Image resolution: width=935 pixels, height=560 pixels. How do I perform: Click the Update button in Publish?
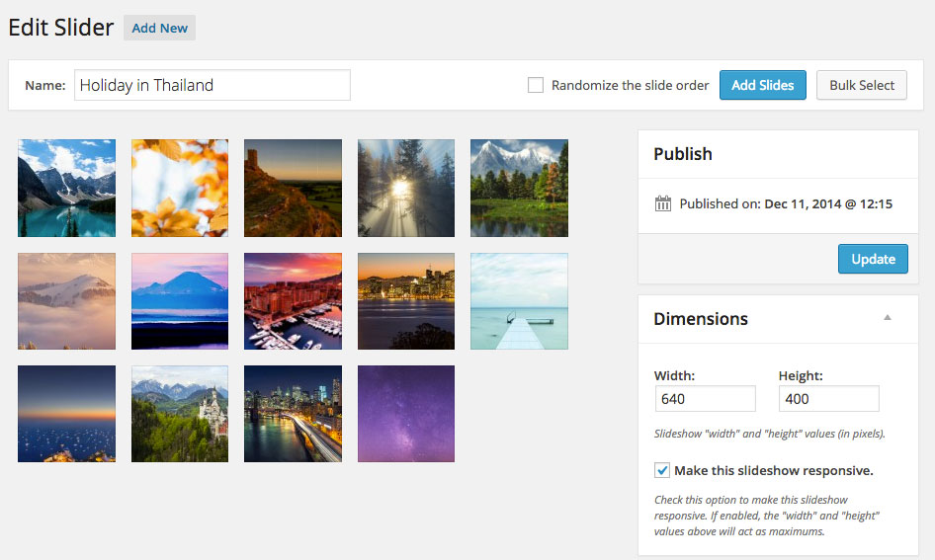click(873, 259)
